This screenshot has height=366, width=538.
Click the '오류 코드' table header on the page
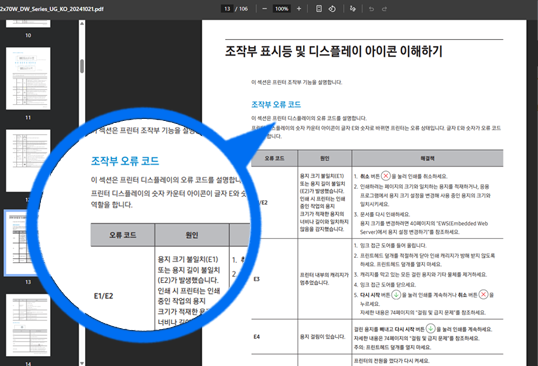pyautogui.click(x=274, y=158)
